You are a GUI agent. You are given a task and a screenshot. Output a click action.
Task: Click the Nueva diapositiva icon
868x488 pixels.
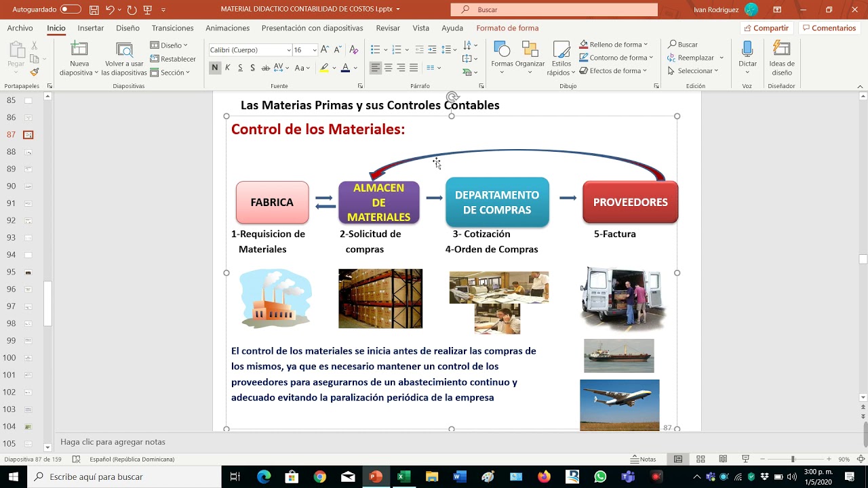tap(79, 49)
